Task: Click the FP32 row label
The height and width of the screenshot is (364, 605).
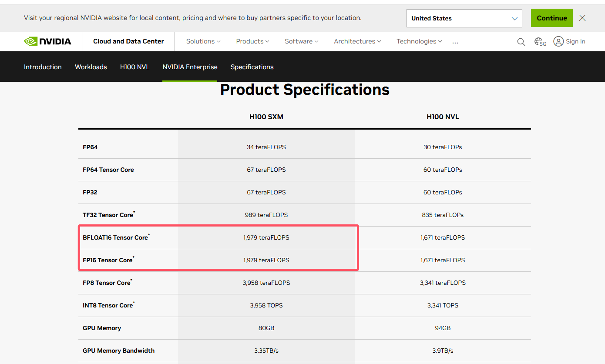Action: (x=90, y=192)
